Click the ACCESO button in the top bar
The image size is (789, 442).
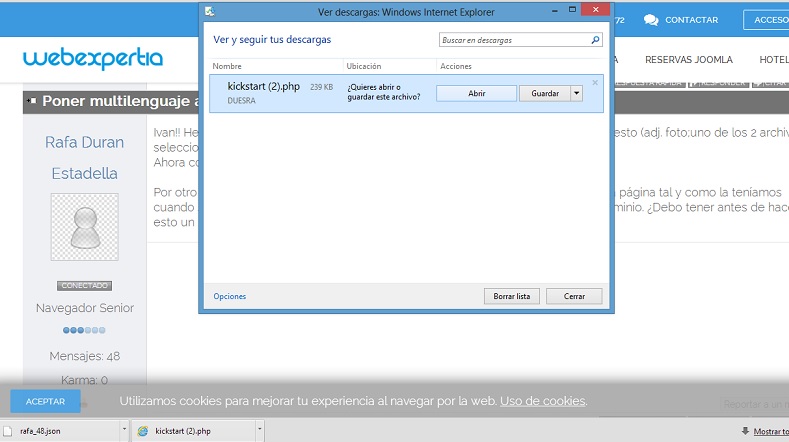click(x=768, y=20)
